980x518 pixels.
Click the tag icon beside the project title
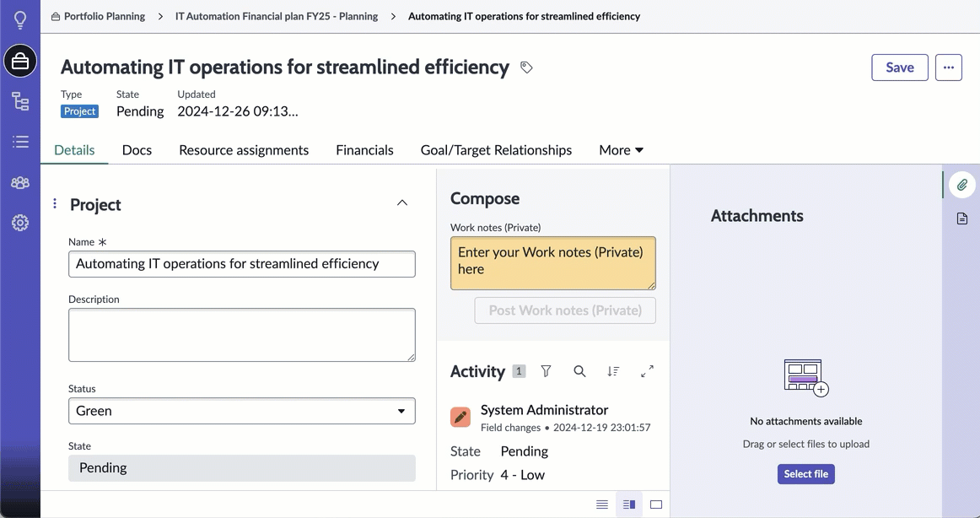click(526, 67)
